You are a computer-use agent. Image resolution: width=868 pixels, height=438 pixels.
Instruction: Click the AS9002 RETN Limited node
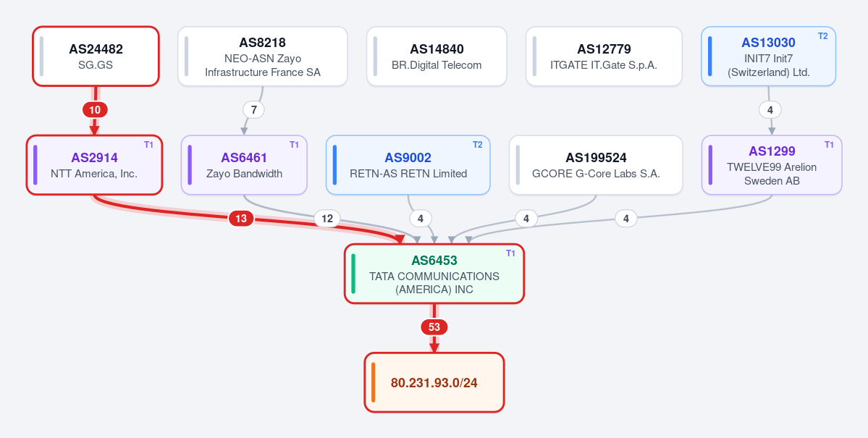[408, 165]
